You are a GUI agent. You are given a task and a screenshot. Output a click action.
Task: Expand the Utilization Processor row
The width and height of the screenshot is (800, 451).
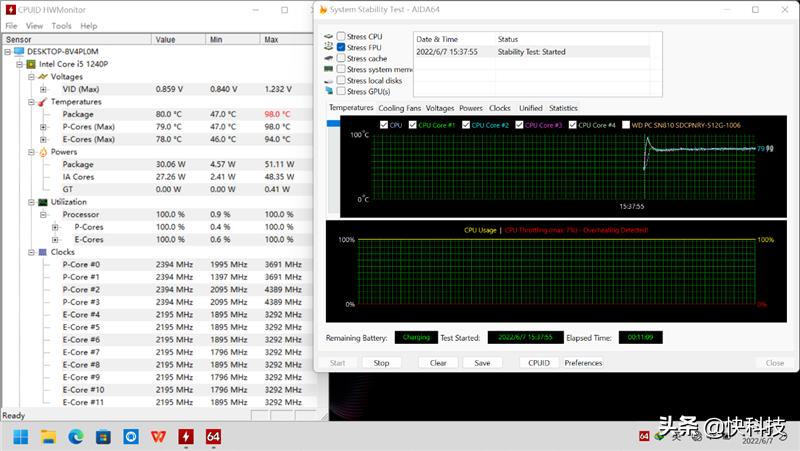point(43,214)
